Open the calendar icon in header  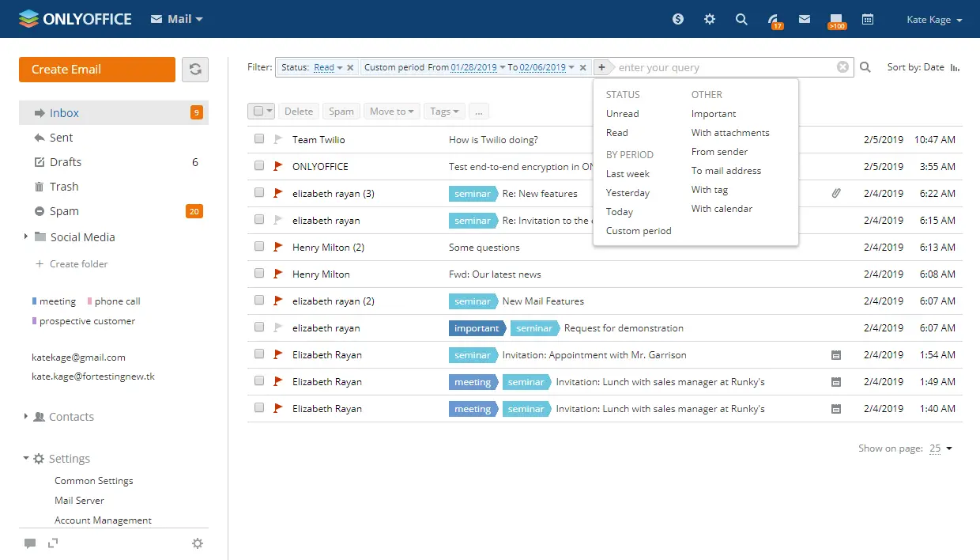coord(868,19)
